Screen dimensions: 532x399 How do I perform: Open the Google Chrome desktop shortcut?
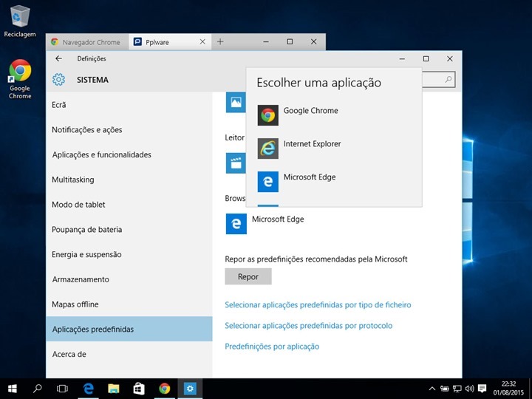click(20, 78)
